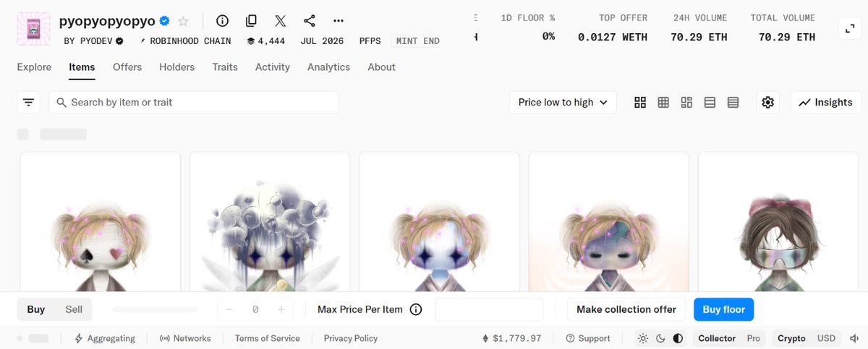Open the collection's X profile

point(280,21)
